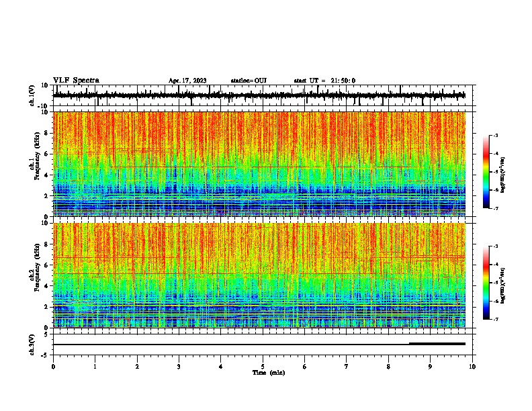Viewport: 532px width, 411px height.
Task: Click the '5' tick on ch.3(V) axis
Action: (x=46, y=334)
